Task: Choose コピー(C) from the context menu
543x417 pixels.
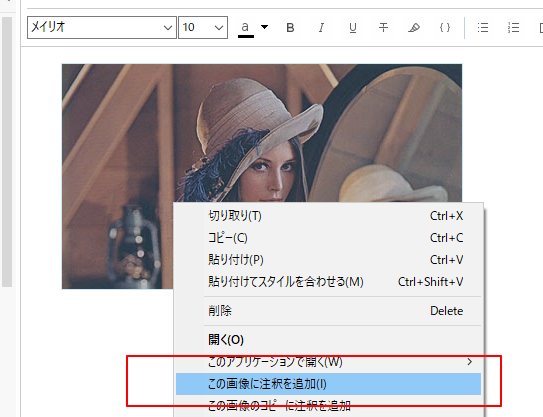Action: (328, 238)
